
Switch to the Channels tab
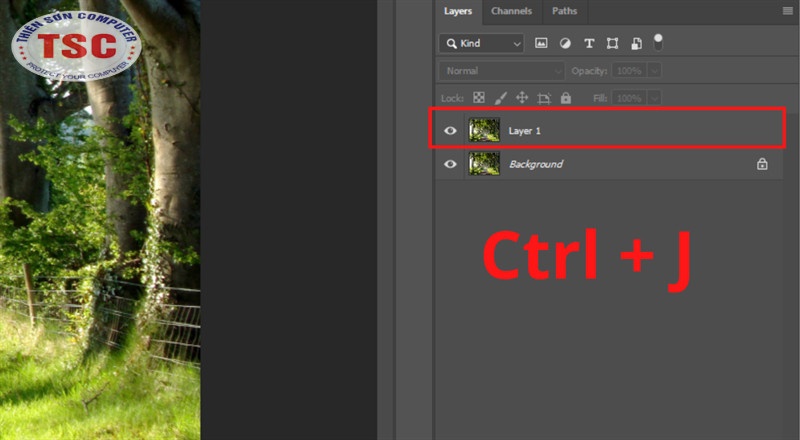coord(511,11)
